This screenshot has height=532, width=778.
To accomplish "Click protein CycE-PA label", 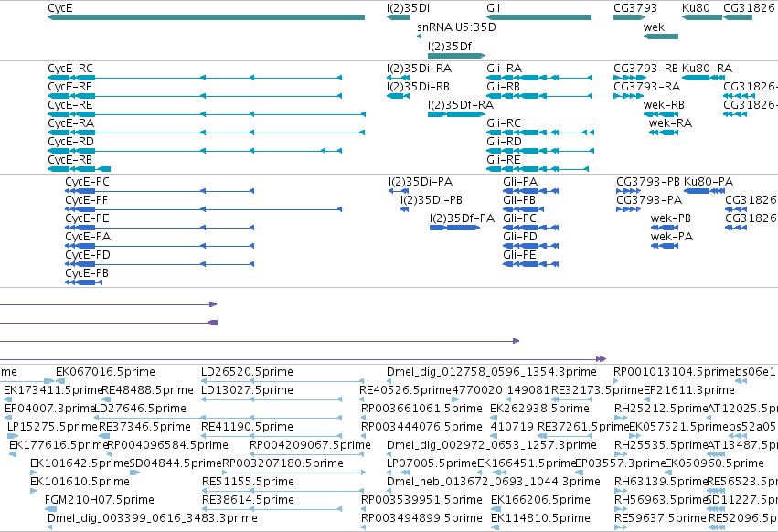I will (88, 238).
